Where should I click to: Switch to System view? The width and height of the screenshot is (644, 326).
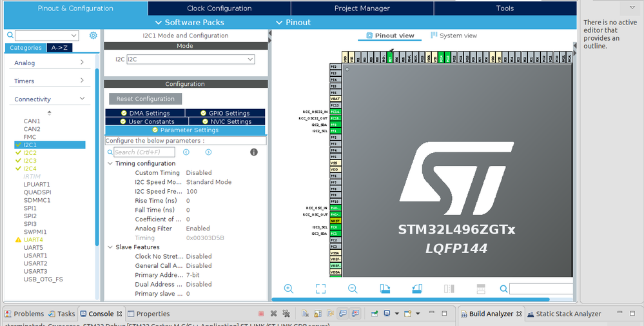453,36
